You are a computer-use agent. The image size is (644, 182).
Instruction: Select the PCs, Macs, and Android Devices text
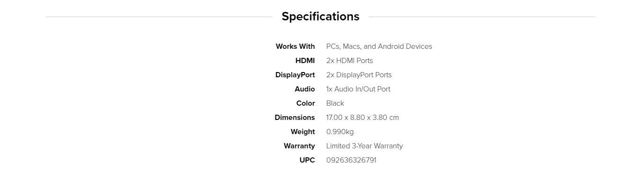pyautogui.click(x=379, y=46)
